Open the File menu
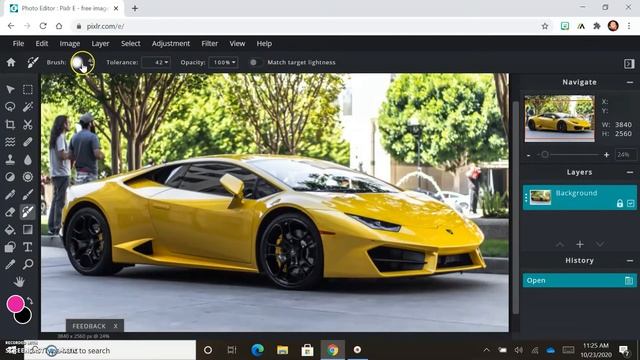Screen dimensions: 640x360 coord(18,44)
